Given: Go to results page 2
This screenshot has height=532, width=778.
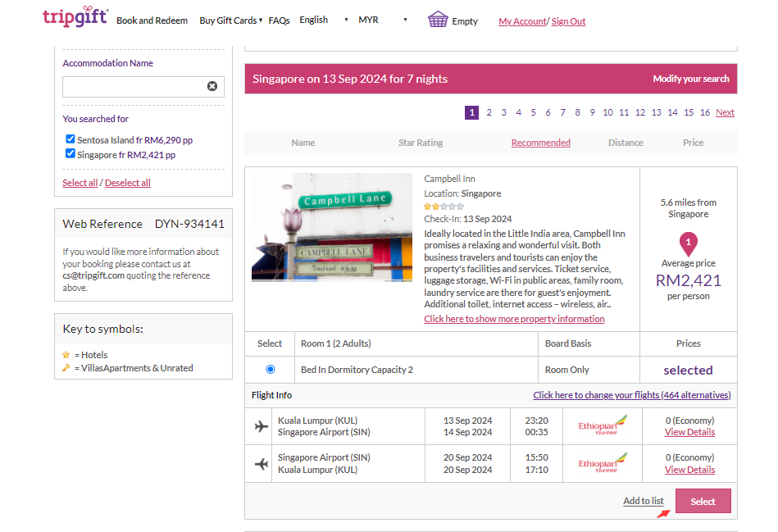Looking at the screenshot, I should point(489,112).
